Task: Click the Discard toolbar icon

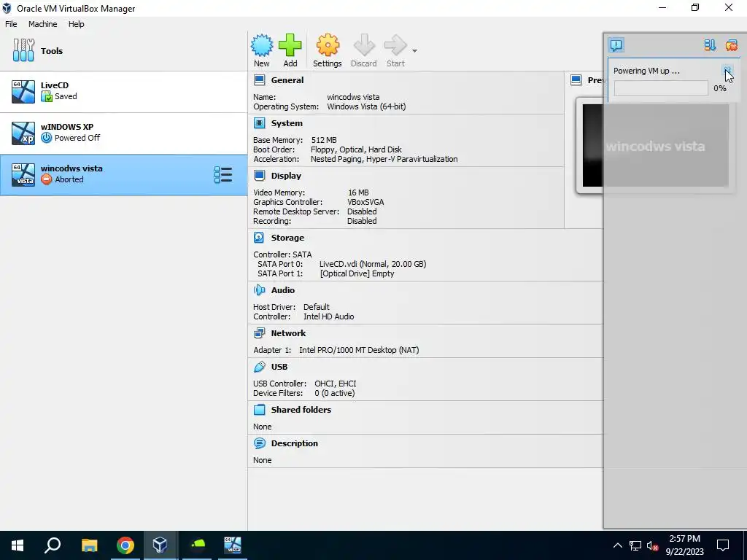Action: 364,46
